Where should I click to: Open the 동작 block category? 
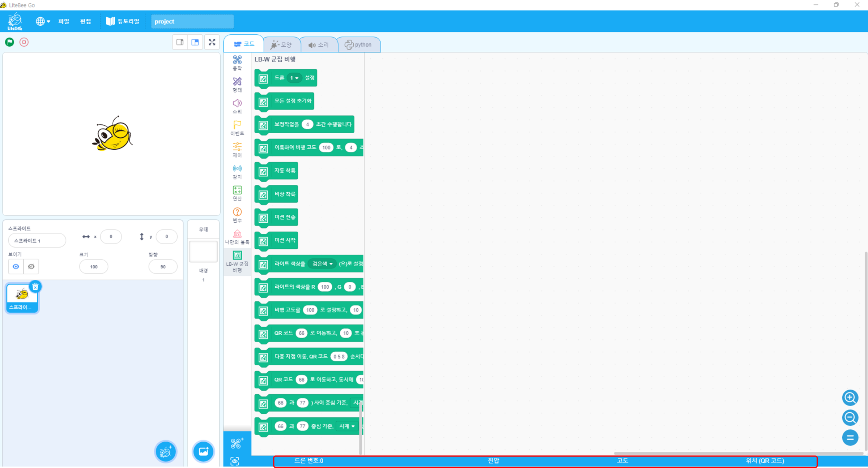pos(237,63)
